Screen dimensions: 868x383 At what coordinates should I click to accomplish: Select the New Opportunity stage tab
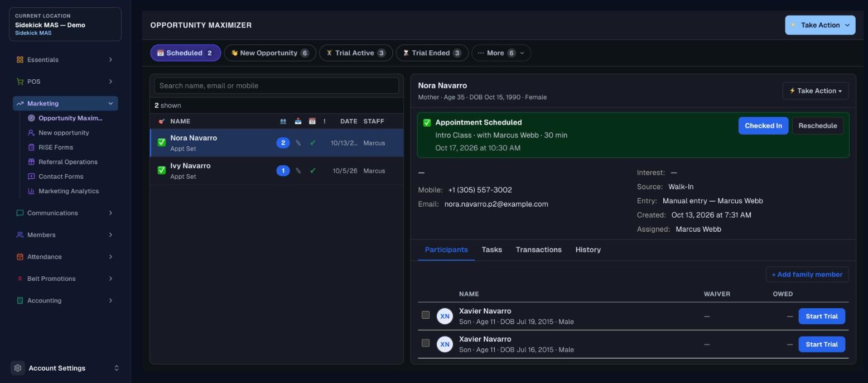coord(270,53)
